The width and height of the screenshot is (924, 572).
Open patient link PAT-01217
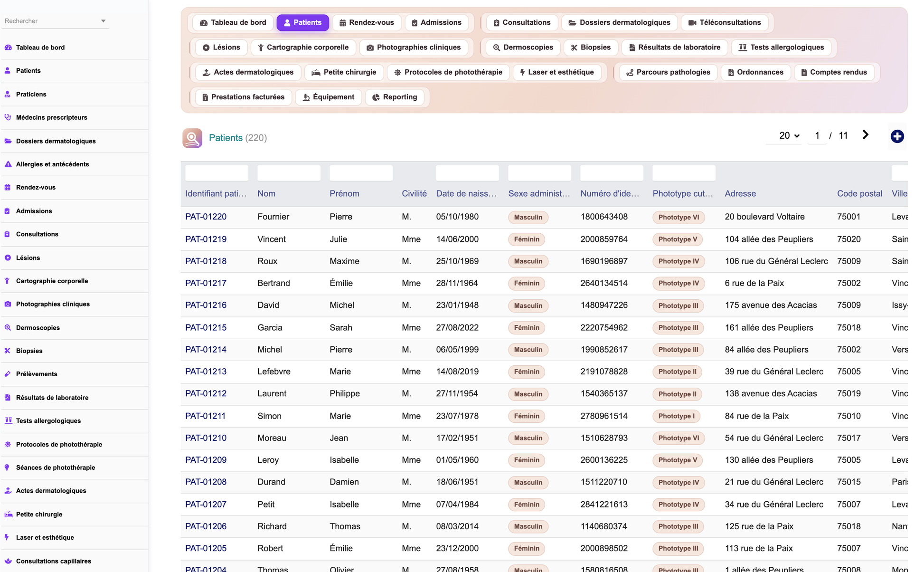tap(206, 283)
